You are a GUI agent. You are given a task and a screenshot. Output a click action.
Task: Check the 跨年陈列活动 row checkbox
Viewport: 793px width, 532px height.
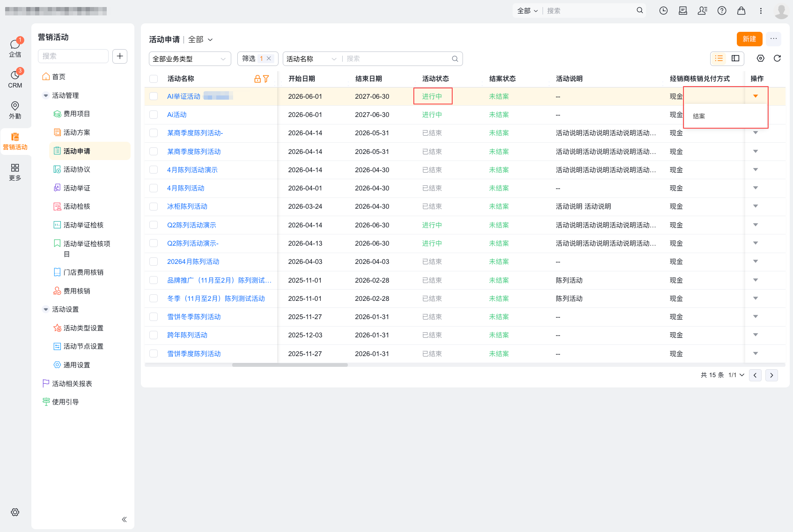coord(154,335)
